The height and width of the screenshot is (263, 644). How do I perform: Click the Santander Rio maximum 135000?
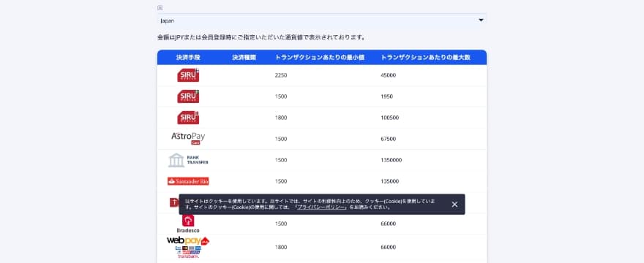coord(390,181)
